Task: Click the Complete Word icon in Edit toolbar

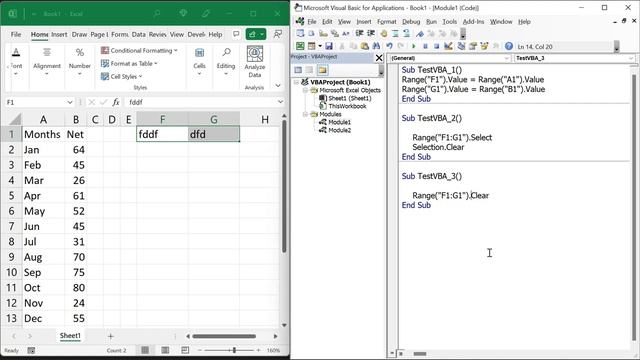Action: pos(346,33)
